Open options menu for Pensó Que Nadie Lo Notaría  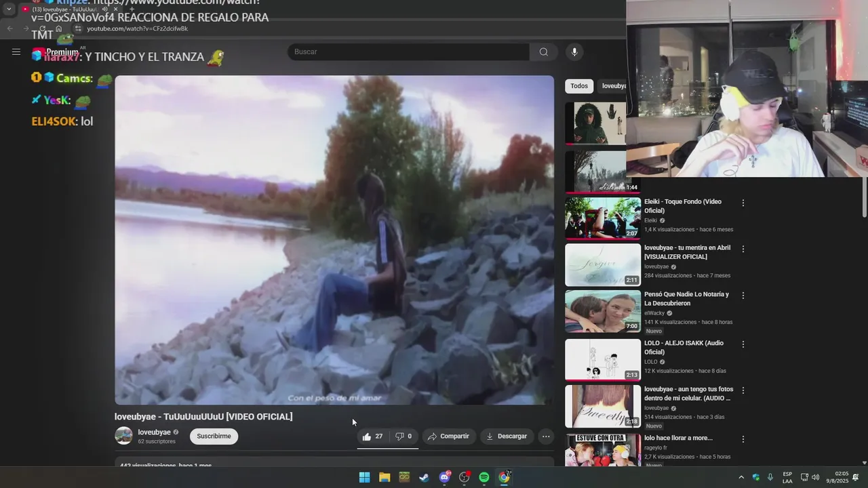(x=743, y=296)
